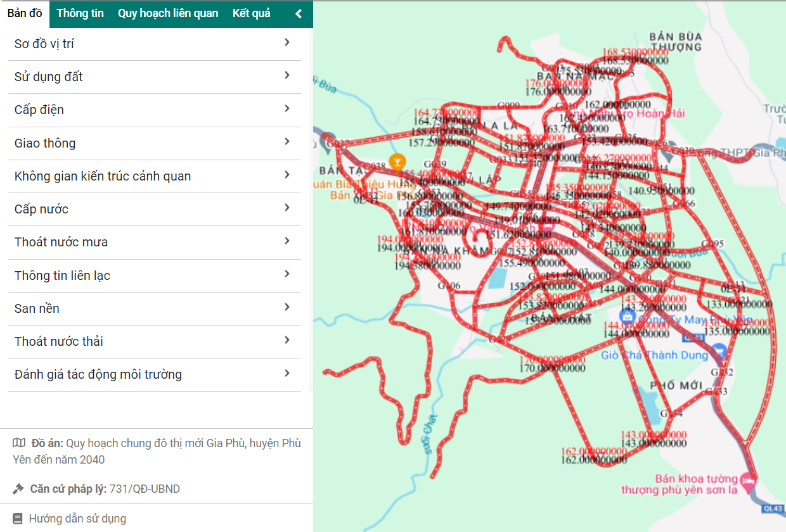Expand the Sơ đồ vị trí section

[287, 43]
